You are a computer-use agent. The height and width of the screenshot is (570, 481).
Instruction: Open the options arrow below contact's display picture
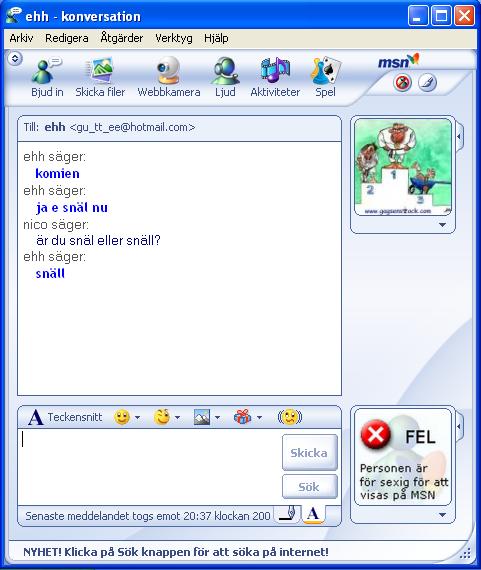(x=442, y=225)
